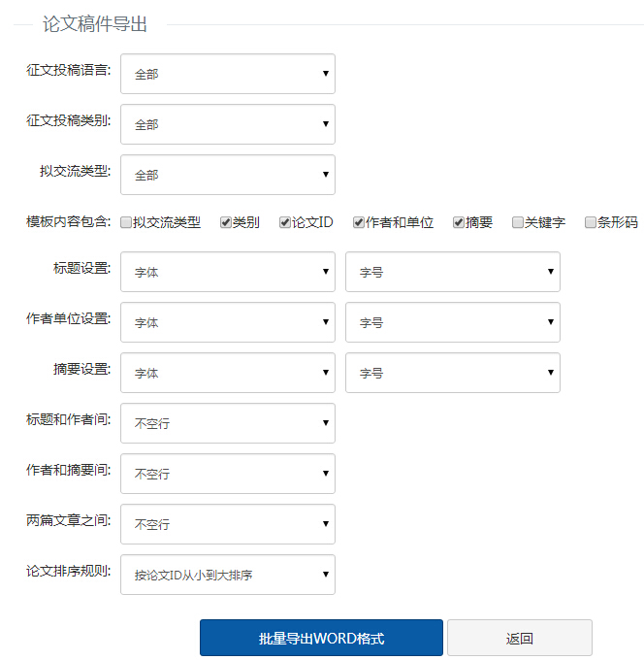Image resolution: width=644 pixels, height=660 pixels.
Task: Choose a font in 标题设置 字体 dropdown
Action: [228, 272]
